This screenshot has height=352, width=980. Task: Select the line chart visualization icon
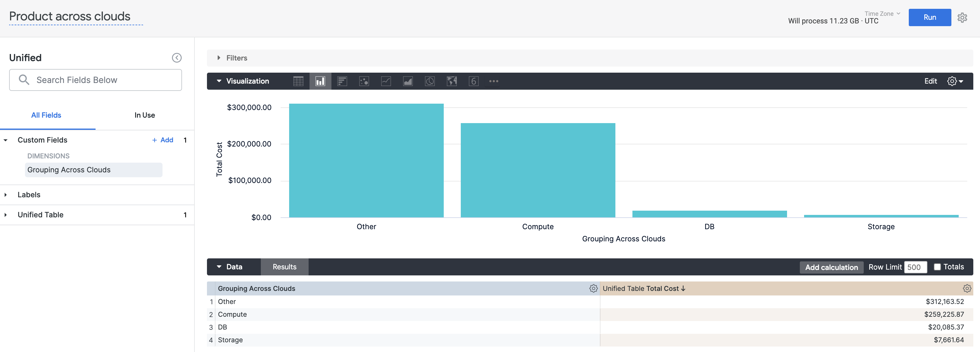click(386, 81)
